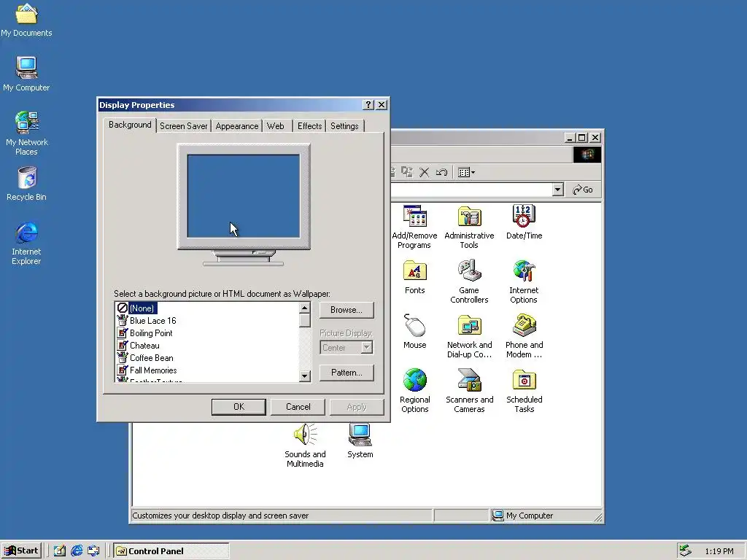Open Administrative Tools in Control Panel
747x560 pixels.
pyautogui.click(x=469, y=217)
